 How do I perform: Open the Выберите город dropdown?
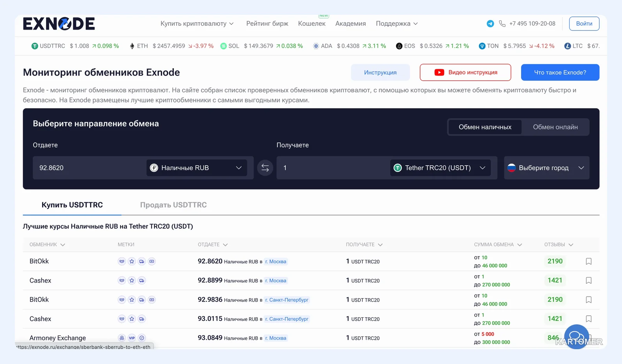pos(546,168)
